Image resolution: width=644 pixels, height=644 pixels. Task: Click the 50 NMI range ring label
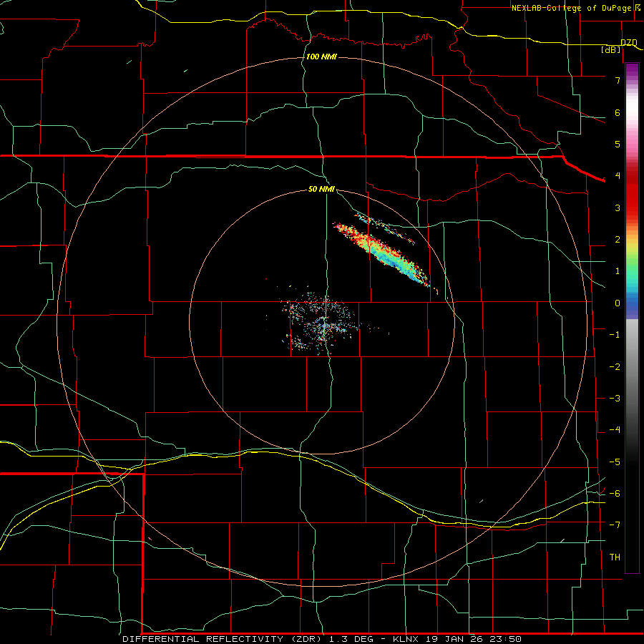(321, 190)
